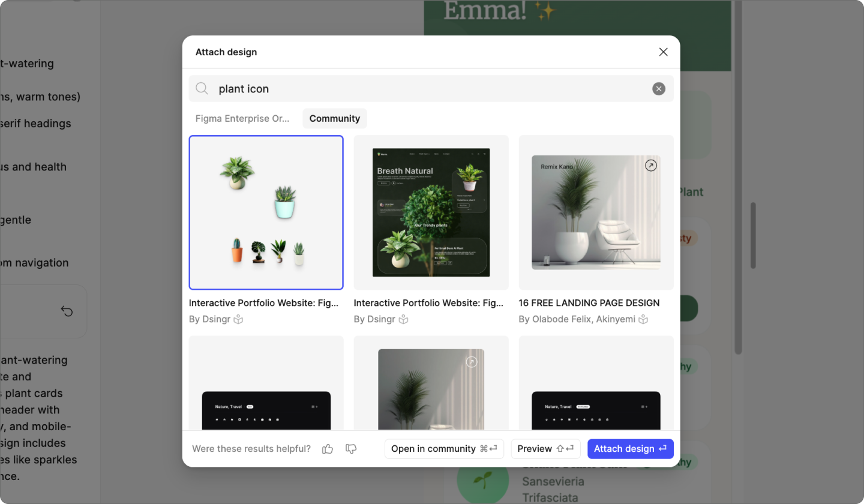Click the Attach design button
The height and width of the screenshot is (504, 864).
pos(631,448)
